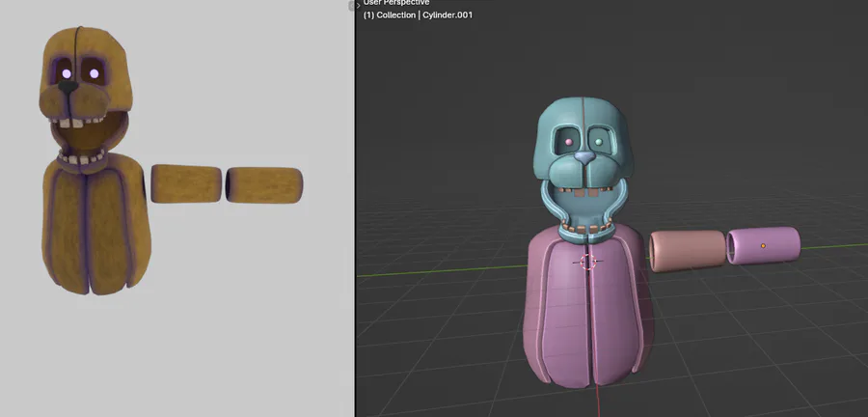The height and width of the screenshot is (417, 868).
Task: Click the rendered yellow forearm segment farthest from the torso
Action: (264, 184)
